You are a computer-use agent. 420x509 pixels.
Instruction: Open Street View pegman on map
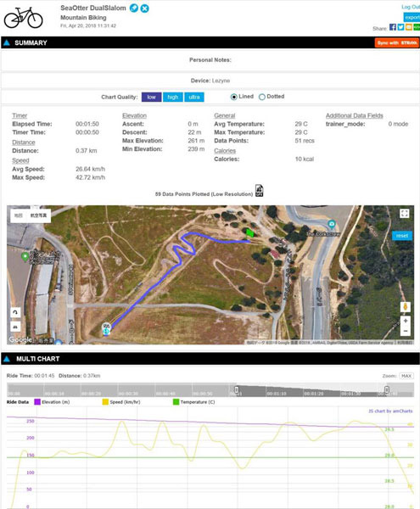tap(406, 307)
